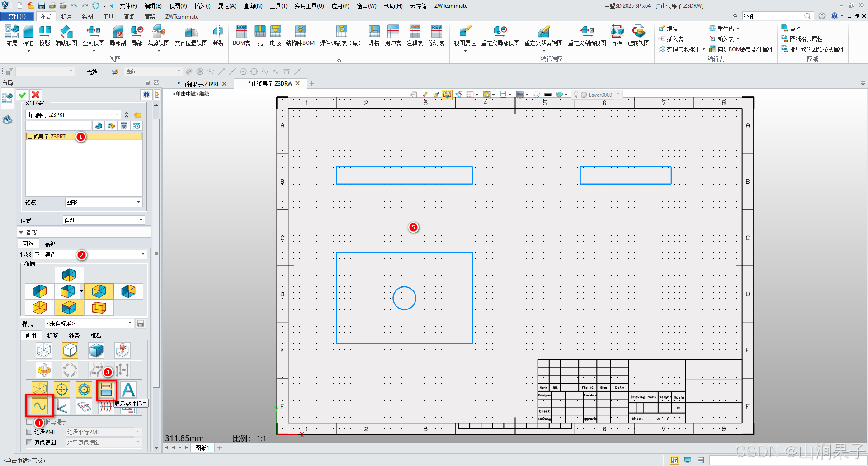Click the 重生成 regenerate button
This screenshot has height=466, width=868.
[722, 29]
